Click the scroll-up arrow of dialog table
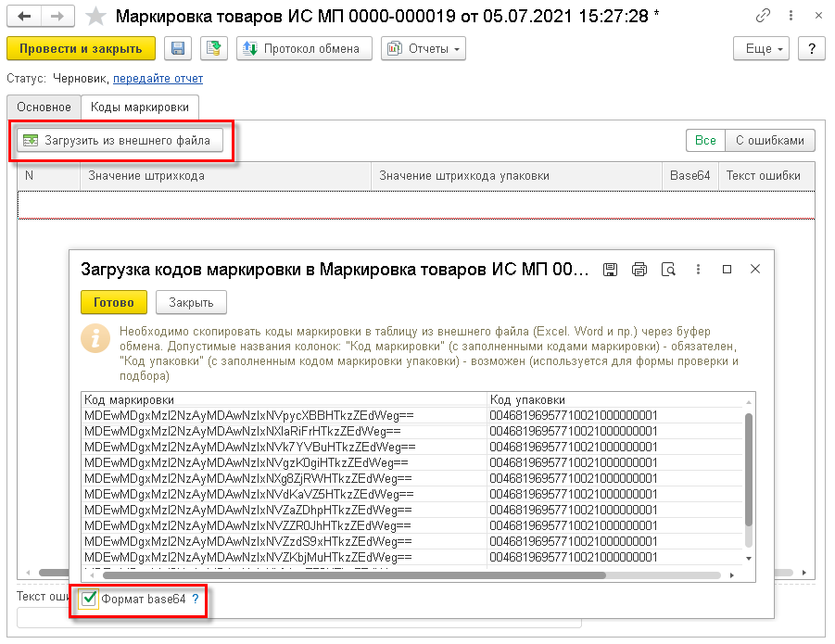Image resolution: width=835 pixels, height=644 pixels. tap(749, 402)
